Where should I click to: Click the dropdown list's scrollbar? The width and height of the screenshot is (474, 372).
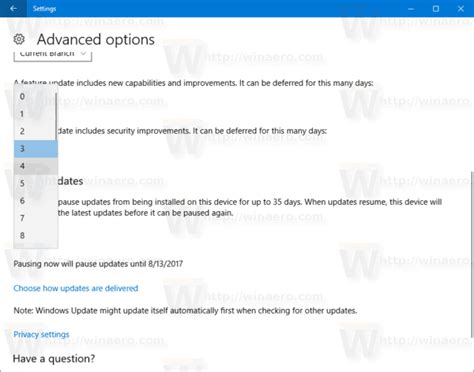pos(56,117)
